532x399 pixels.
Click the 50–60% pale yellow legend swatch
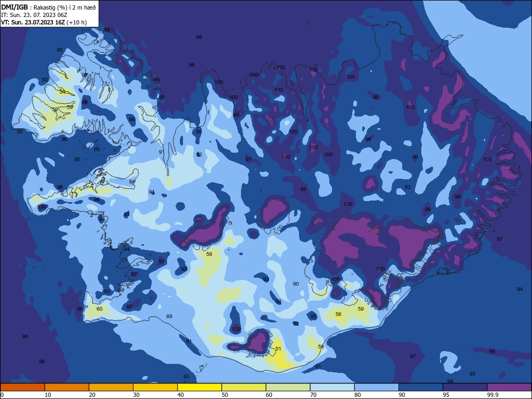tap(244, 387)
